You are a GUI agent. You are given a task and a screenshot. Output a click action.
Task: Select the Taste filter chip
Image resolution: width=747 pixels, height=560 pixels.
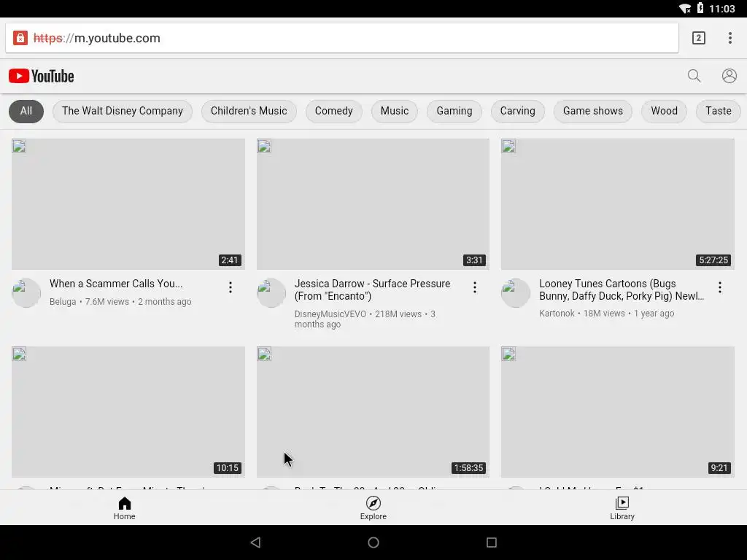(718, 111)
